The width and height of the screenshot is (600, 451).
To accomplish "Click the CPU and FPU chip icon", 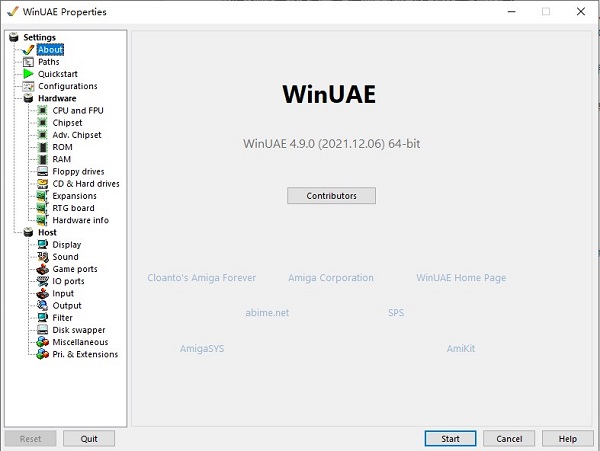I will [x=42, y=111].
